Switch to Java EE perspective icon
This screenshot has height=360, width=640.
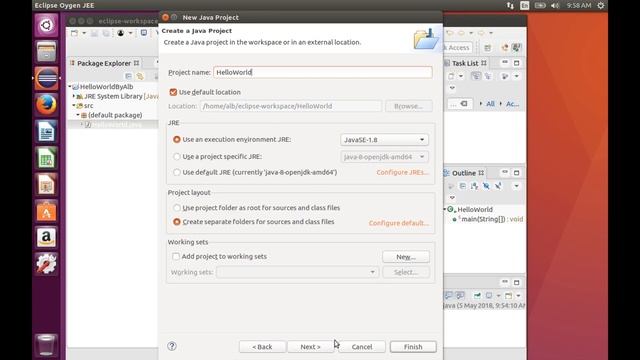coord(516,48)
